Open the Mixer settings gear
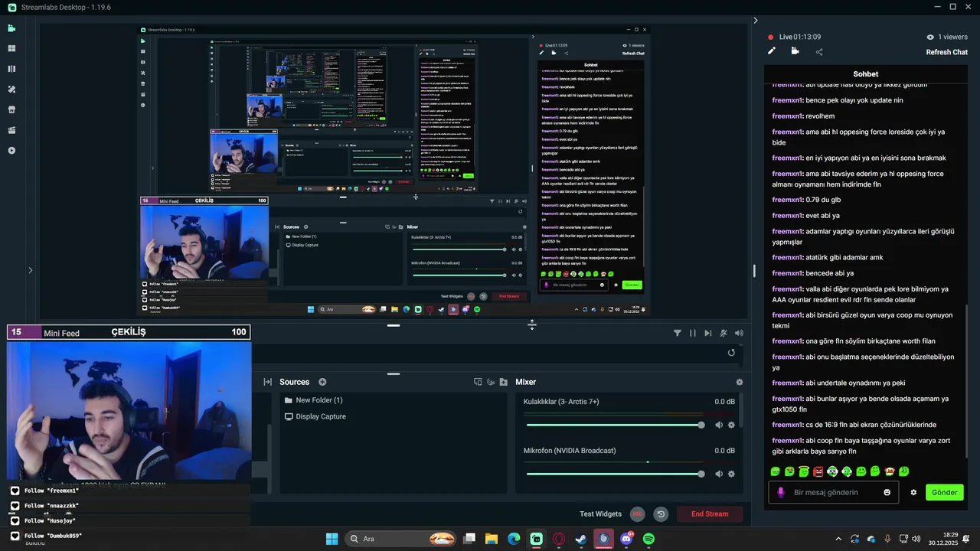This screenshot has height=551, width=980. click(x=739, y=382)
